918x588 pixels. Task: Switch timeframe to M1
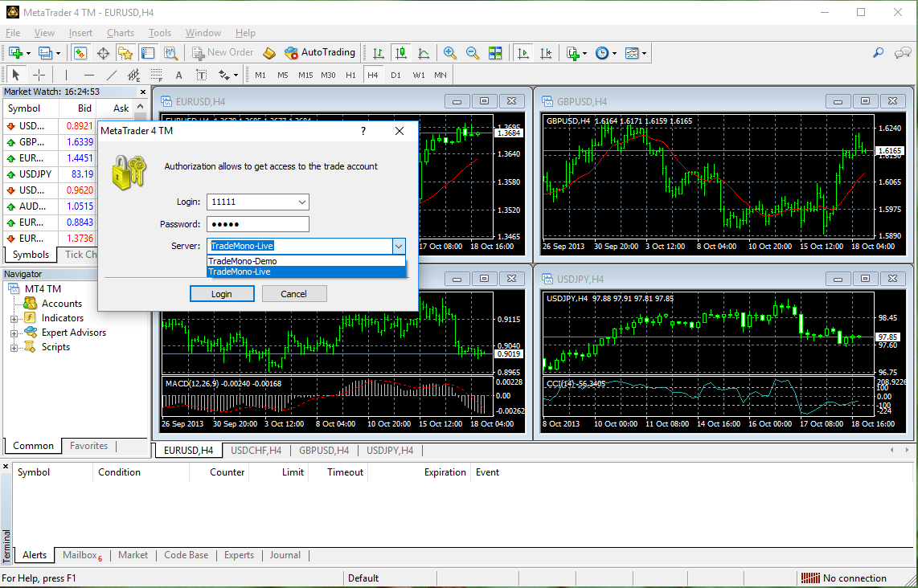click(x=260, y=75)
